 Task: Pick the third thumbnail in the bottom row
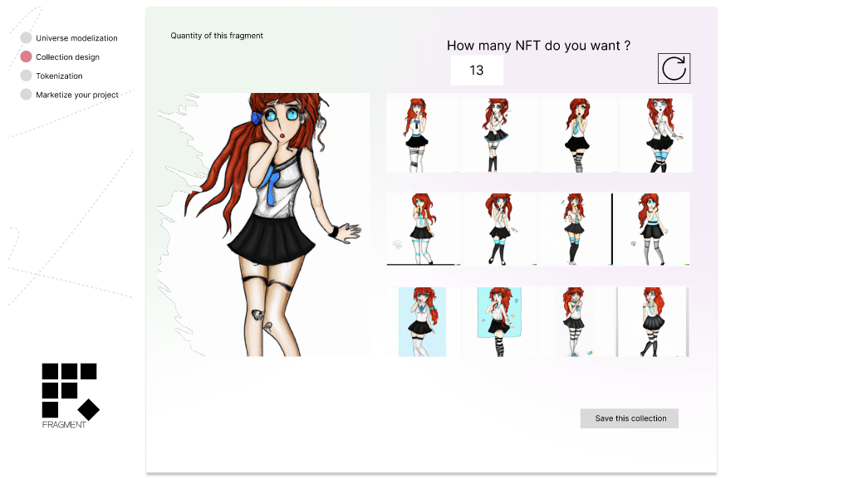575,322
